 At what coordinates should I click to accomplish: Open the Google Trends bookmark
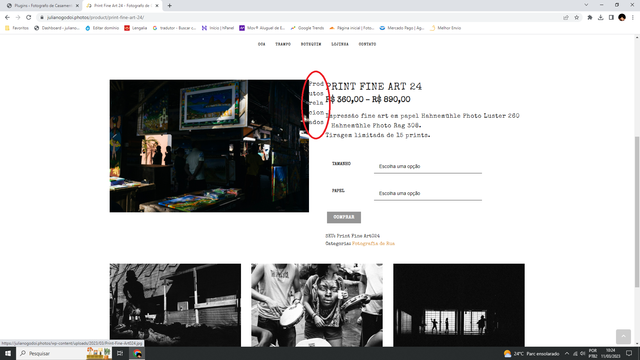(x=307, y=28)
